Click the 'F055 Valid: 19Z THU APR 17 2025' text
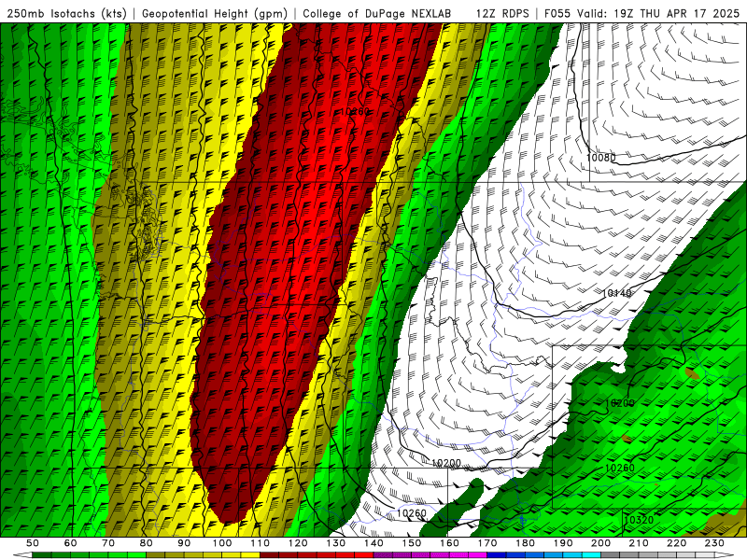This screenshot has width=747, height=560. click(x=641, y=13)
